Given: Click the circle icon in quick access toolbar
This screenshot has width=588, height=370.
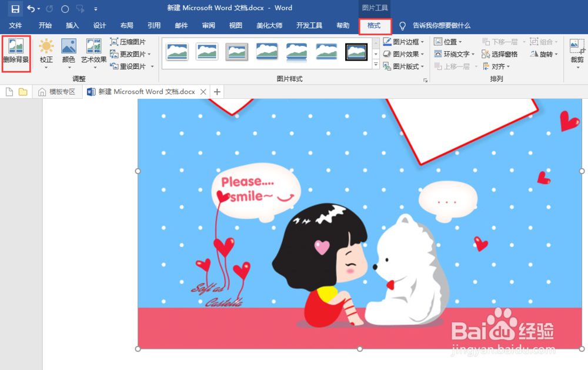Looking at the screenshot, I should coord(65,9).
